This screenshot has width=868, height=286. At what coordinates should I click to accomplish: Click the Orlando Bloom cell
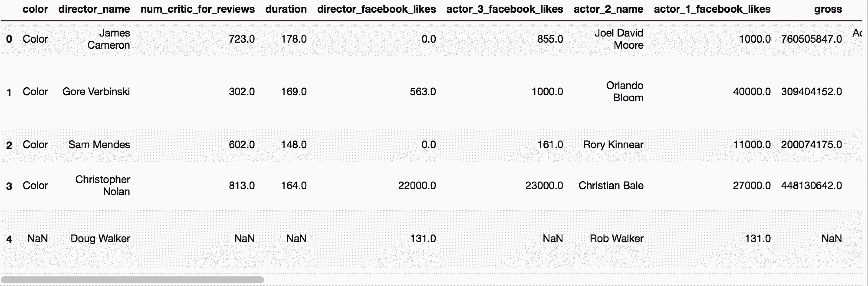pos(624,92)
